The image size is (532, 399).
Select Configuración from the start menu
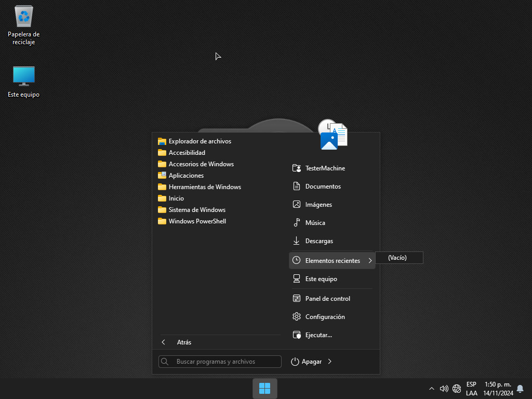pos(325,317)
